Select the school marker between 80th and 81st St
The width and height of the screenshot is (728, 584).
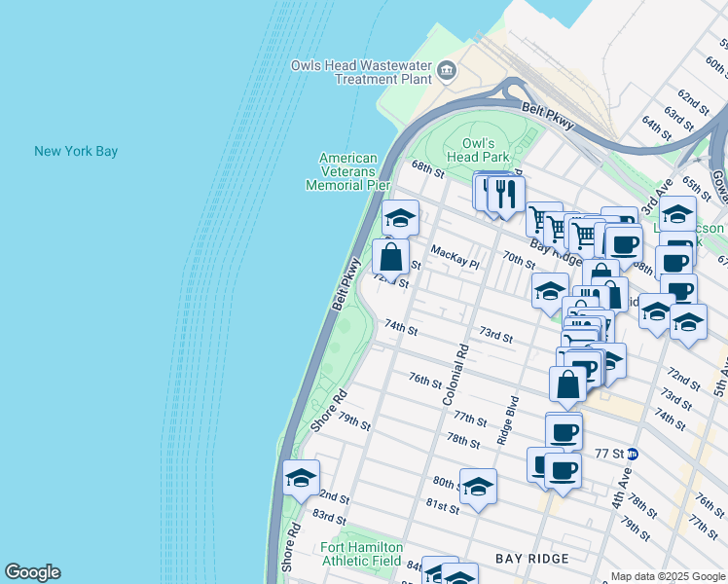click(478, 487)
